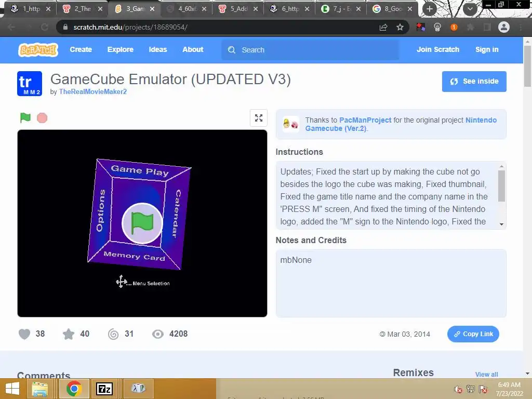532x399 pixels.
Task: View remixes count spiral icon
Action: [x=113, y=334]
